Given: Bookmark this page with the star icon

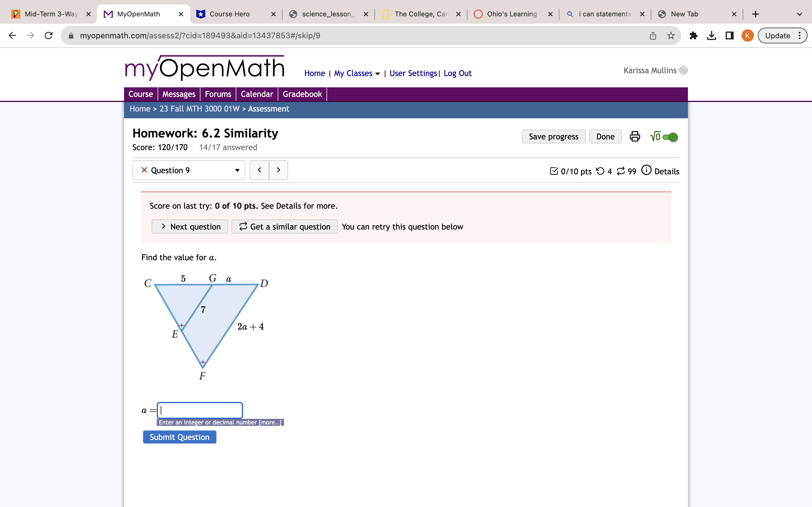Looking at the screenshot, I should (670, 35).
